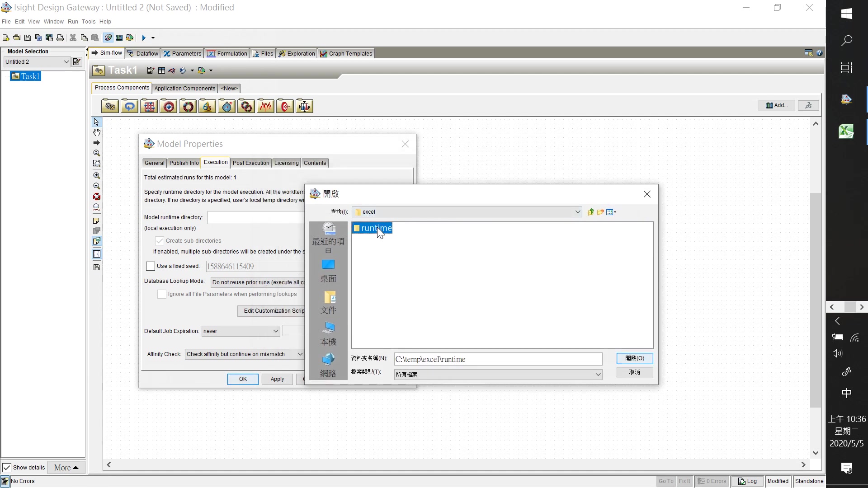Viewport: 868px width, 488px height.
Task: Open the Affinity Check dropdown
Action: tap(245, 354)
